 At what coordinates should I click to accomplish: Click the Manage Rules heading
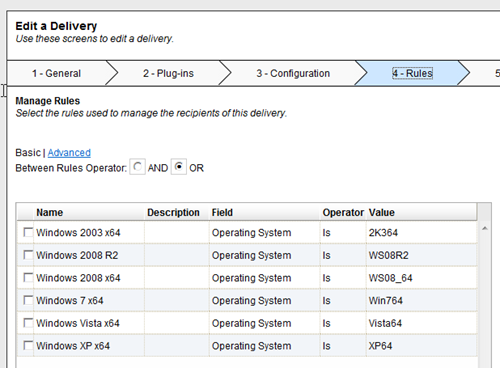pos(48,101)
